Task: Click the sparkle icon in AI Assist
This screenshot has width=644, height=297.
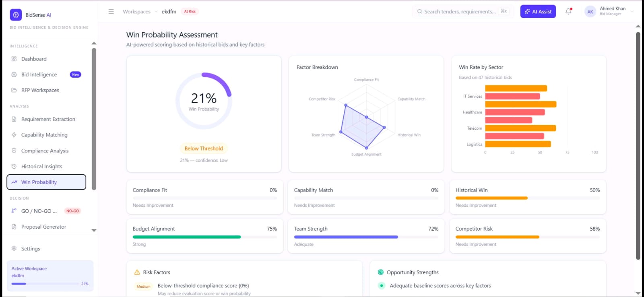Action: pyautogui.click(x=527, y=12)
